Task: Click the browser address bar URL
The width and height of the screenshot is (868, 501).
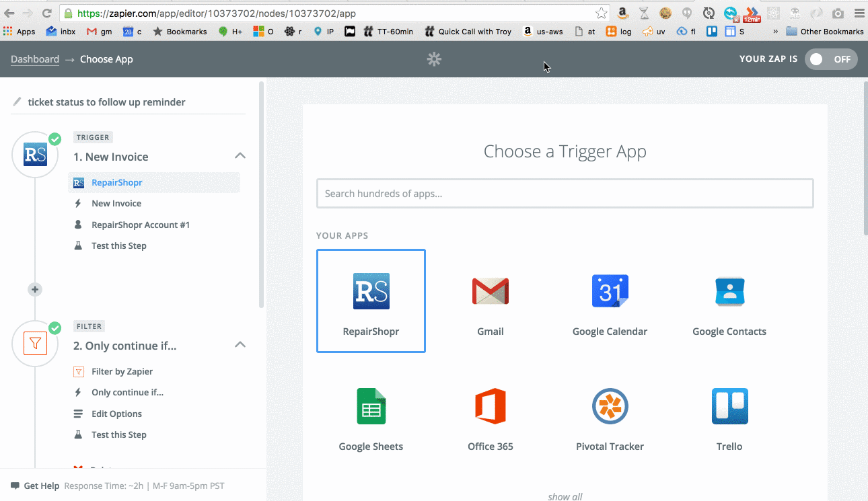Action: click(x=217, y=13)
